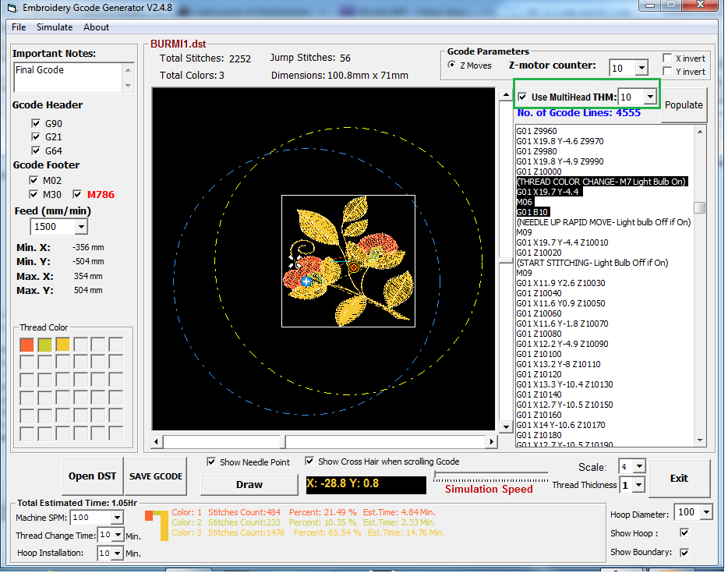Open the Simulate menu
This screenshot has width=728, height=573.
click(55, 27)
